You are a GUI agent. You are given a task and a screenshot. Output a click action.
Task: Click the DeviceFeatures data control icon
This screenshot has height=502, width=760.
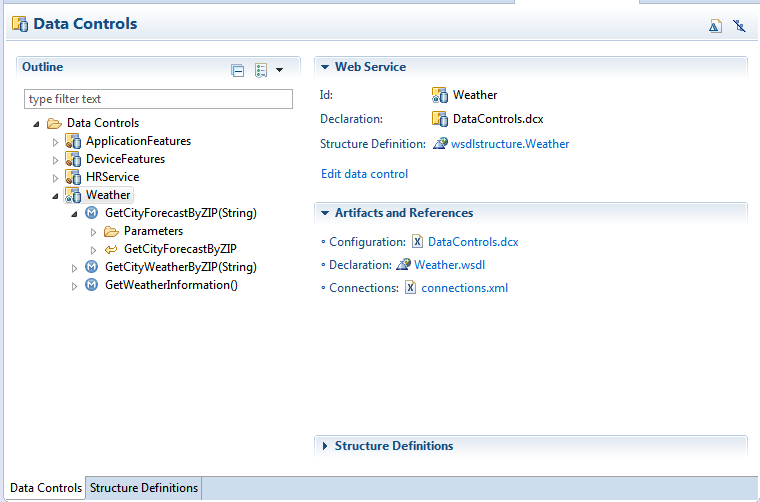click(x=73, y=159)
